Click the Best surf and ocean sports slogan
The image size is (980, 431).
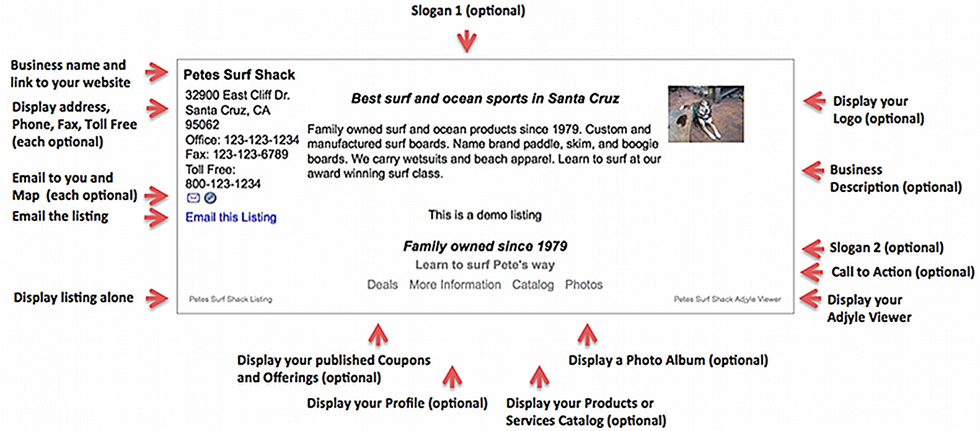click(x=485, y=98)
